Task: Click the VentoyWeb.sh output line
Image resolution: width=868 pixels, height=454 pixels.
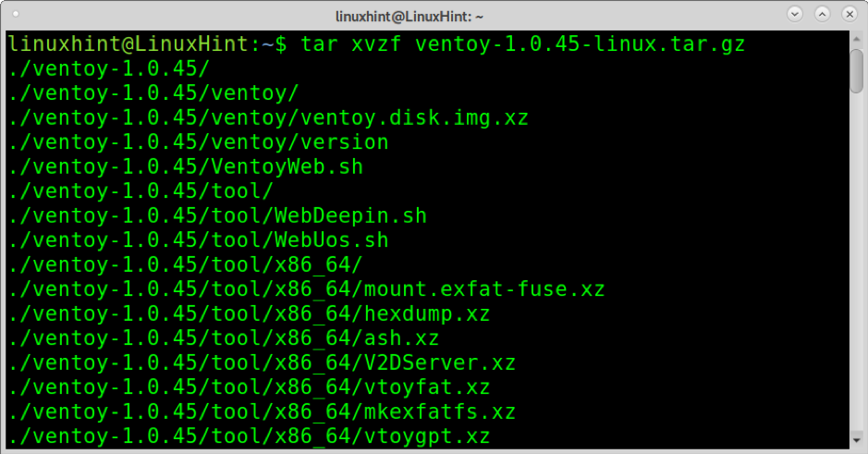Action: pos(186,166)
